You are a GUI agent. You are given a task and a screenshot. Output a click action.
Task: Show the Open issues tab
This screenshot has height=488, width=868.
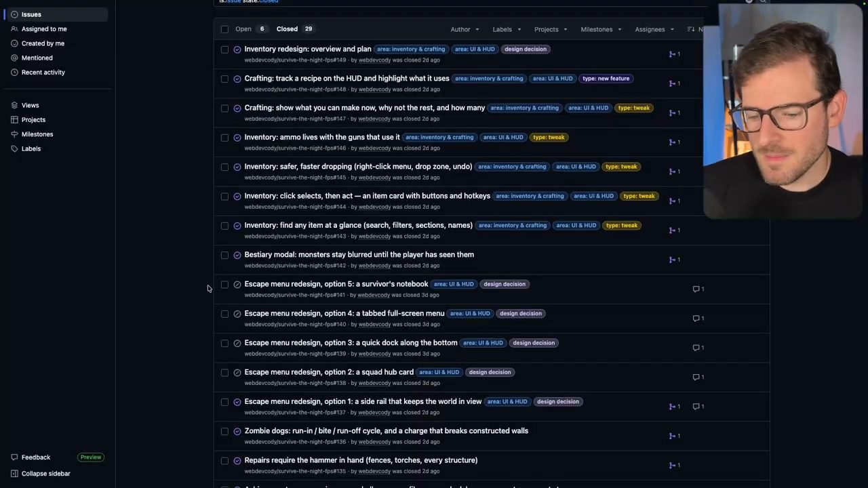click(250, 29)
